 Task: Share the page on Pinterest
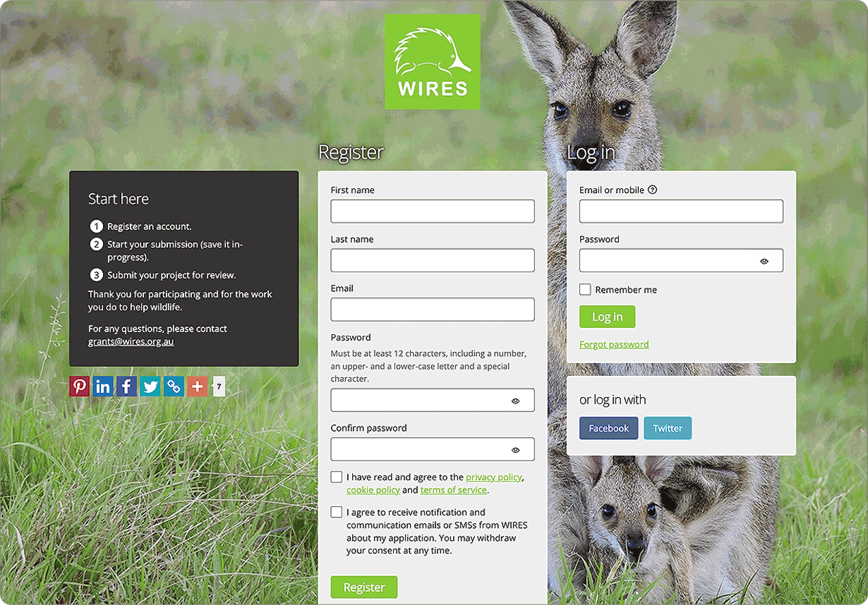(x=79, y=386)
